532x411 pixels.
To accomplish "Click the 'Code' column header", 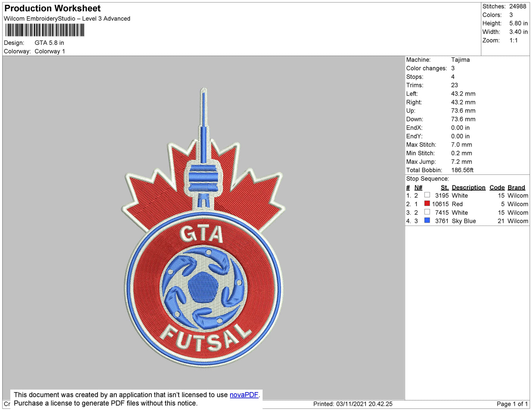I will tap(497, 187).
